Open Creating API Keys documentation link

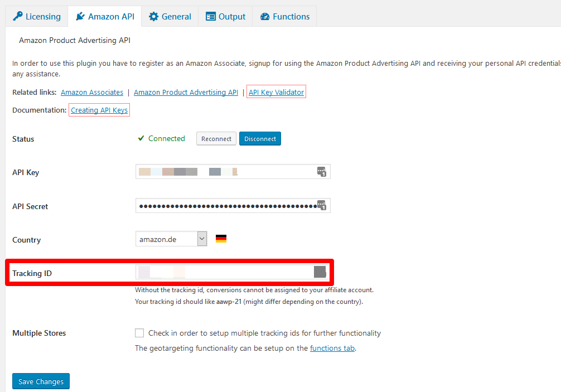point(99,110)
